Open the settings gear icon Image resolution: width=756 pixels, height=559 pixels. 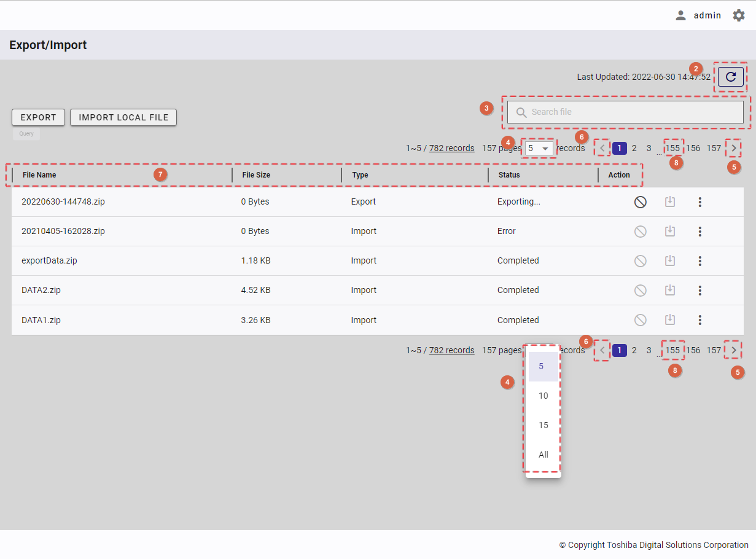coord(739,15)
